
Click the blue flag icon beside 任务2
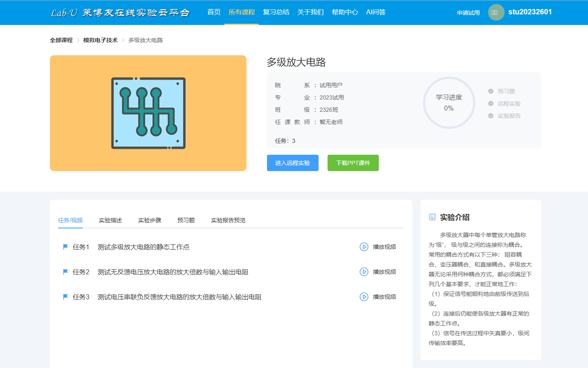point(65,272)
